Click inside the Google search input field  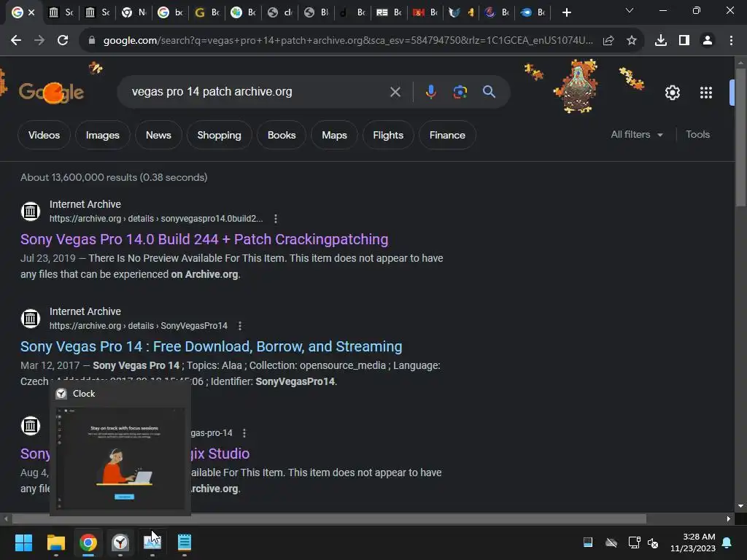click(258, 92)
